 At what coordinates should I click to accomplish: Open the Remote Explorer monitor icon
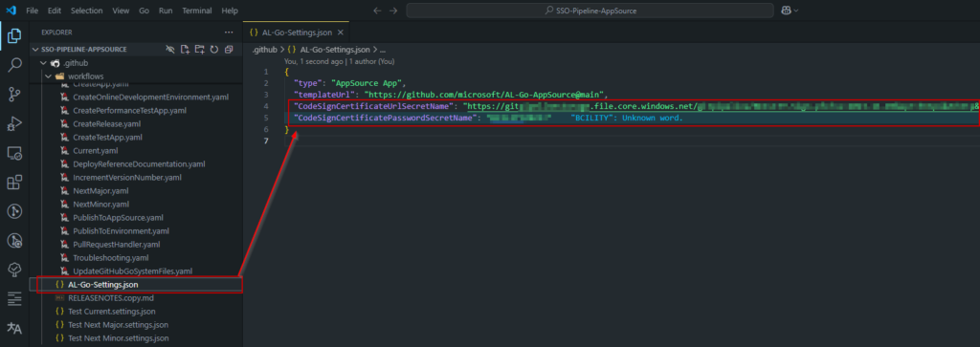(x=13, y=153)
